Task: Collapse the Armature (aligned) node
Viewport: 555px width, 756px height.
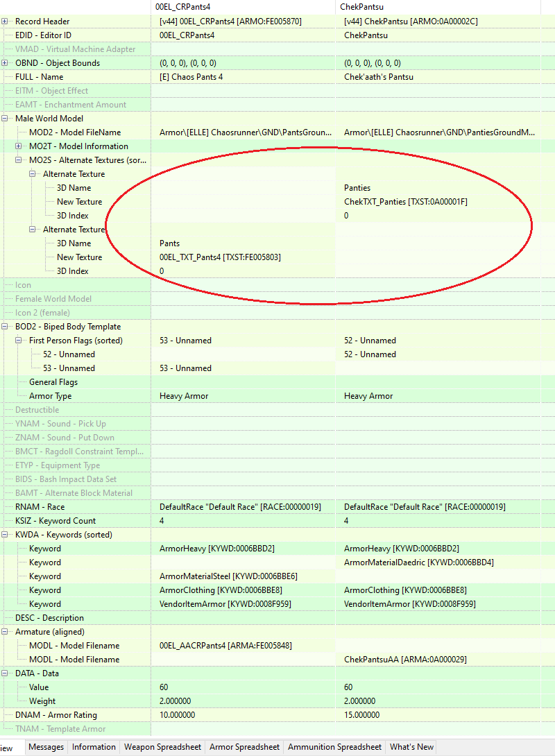Action: (4, 632)
